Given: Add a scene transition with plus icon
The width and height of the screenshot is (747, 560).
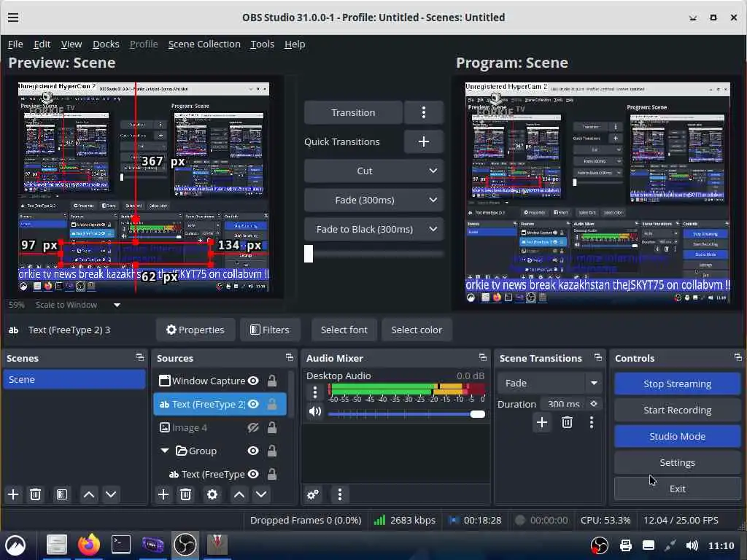Looking at the screenshot, I should coord(542,422).
